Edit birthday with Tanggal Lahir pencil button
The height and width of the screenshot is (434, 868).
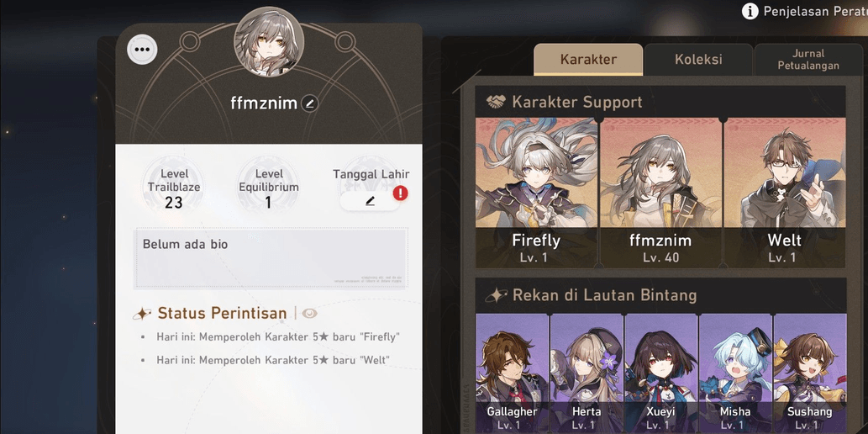[x=369, y=201]
